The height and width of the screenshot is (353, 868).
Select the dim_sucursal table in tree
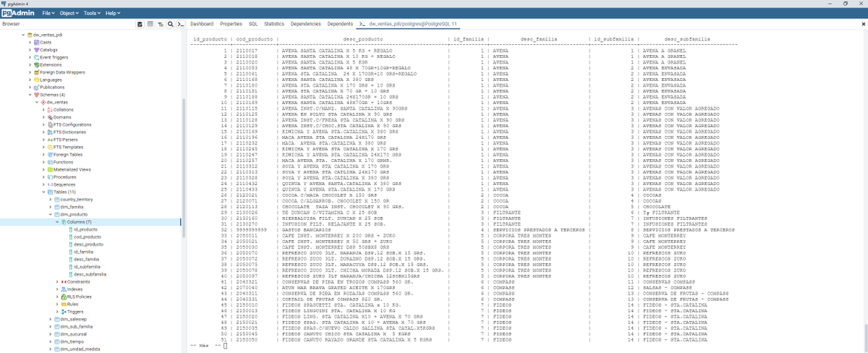pos(74,334)
